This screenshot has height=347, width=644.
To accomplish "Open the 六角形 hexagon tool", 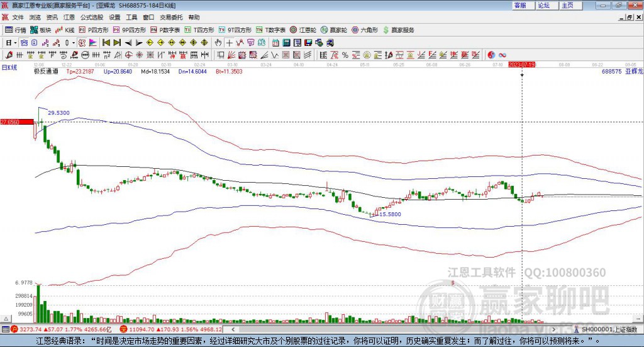I will [x=365, y=30].
